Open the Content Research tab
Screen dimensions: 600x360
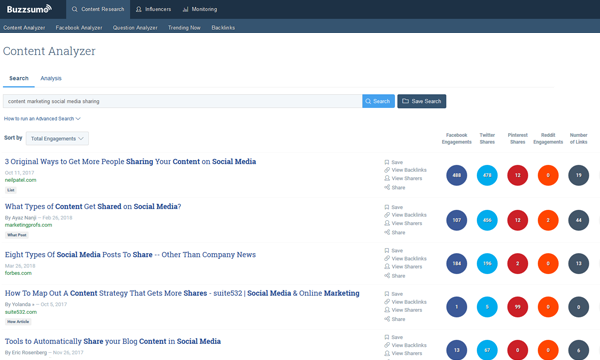tap(98, 9)
